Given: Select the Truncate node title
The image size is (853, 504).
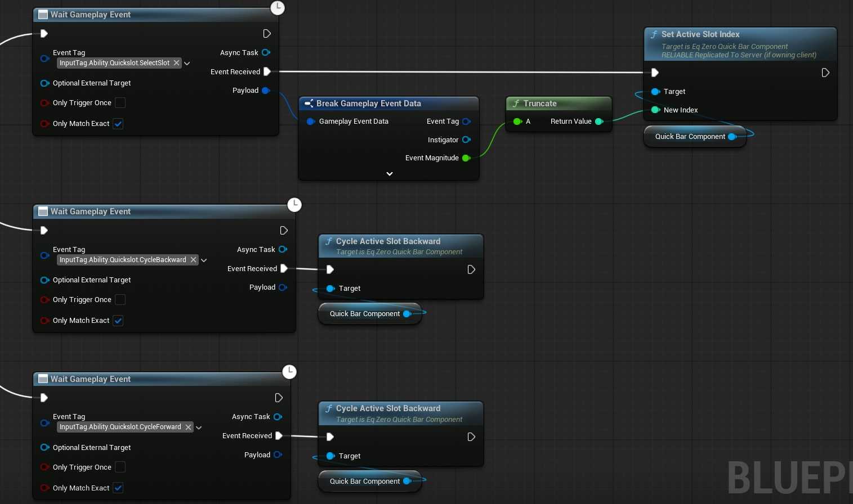Looking at the screenshot, I should (x=539, y=103).
